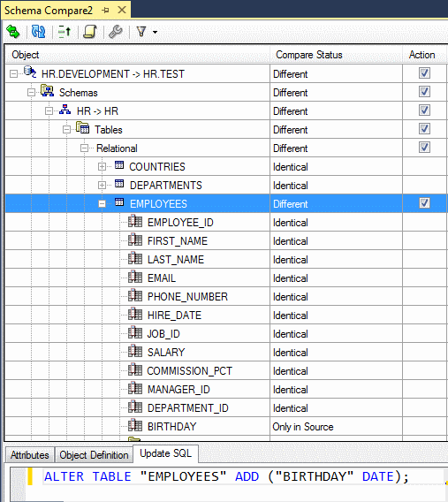
Task: Toggle the EMPLOYEES row action checkbox
Action: coord(424,203)
